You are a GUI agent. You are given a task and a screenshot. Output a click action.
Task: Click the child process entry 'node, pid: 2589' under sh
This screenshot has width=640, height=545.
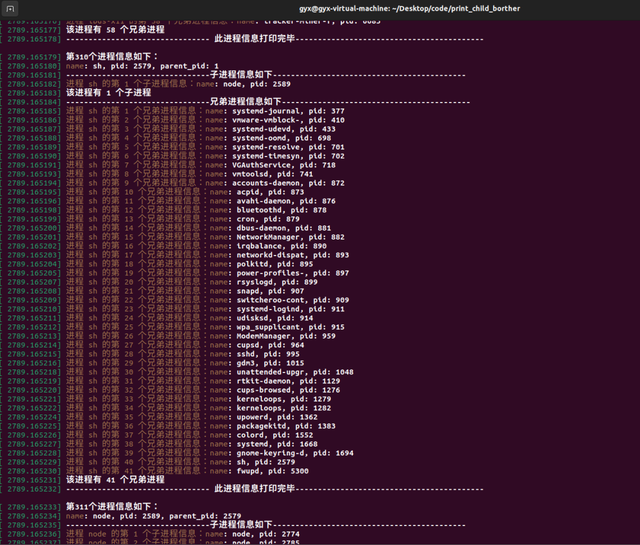tap(257, 84)
